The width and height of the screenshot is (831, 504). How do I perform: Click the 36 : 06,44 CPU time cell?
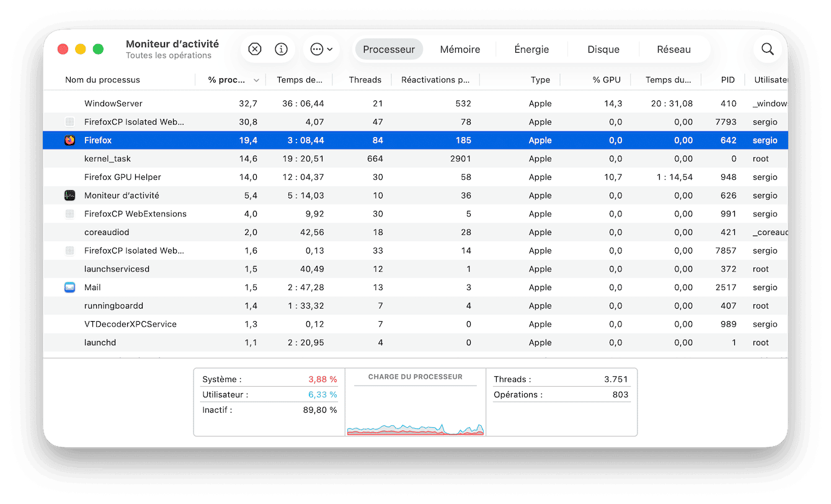click(303, 104)
